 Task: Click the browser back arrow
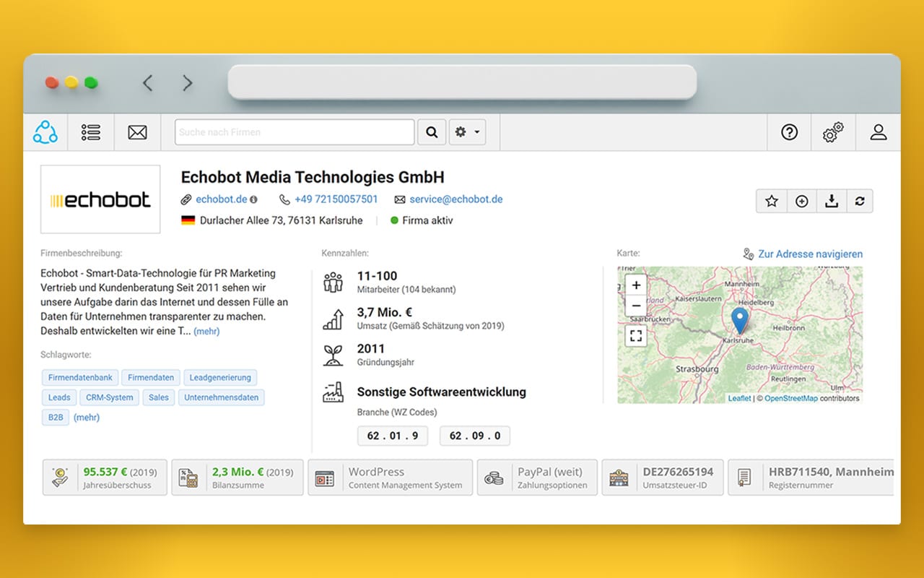tap(147, 83)
